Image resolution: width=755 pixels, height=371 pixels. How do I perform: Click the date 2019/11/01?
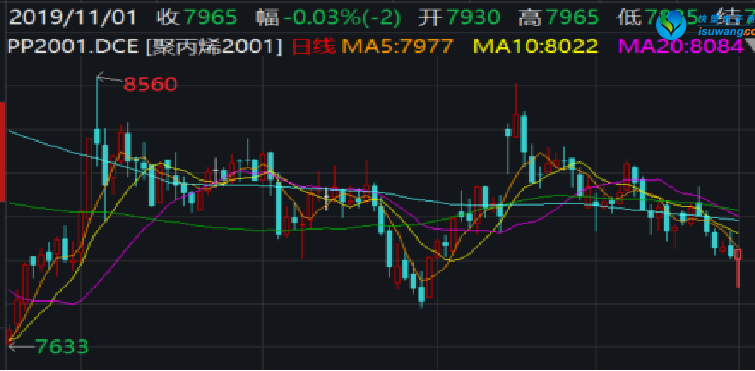73,18
